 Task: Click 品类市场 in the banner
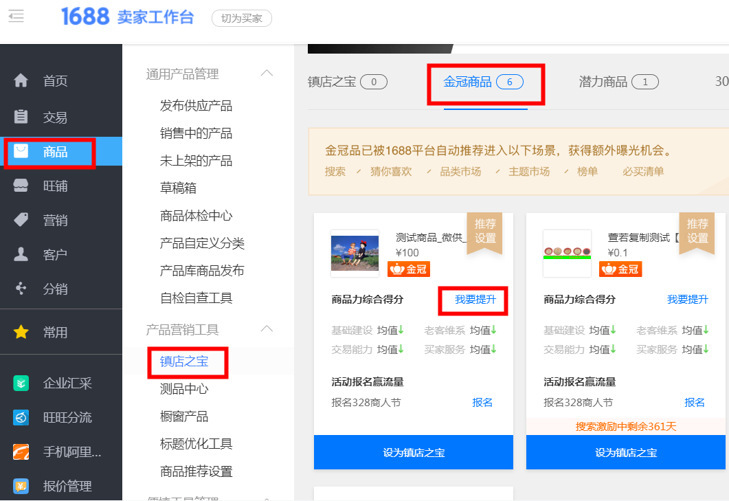460,171
